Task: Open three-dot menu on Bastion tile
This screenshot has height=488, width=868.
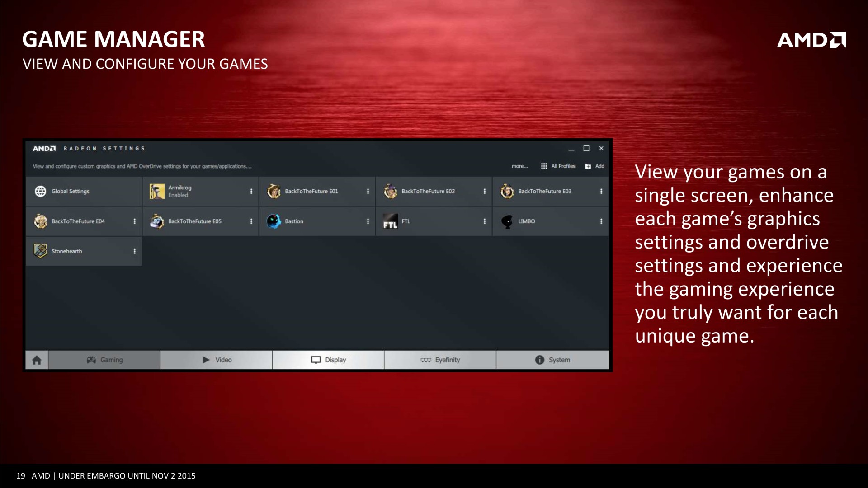Action: (368, 221)
